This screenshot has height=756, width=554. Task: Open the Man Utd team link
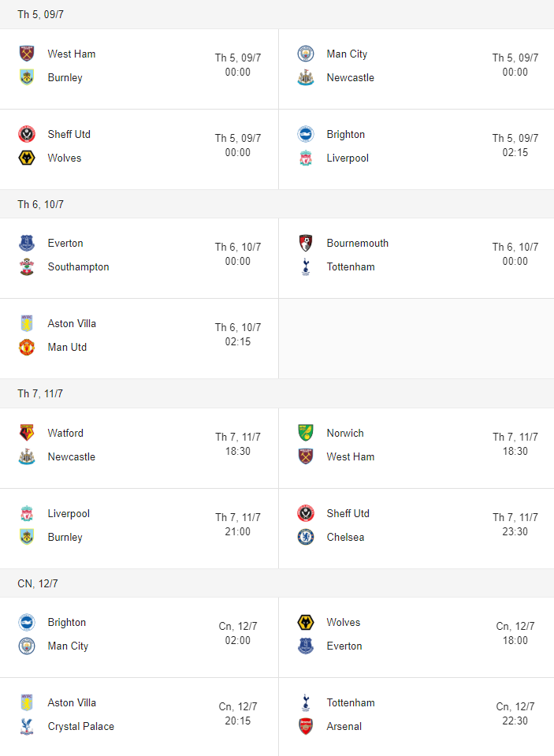[67, 347]
